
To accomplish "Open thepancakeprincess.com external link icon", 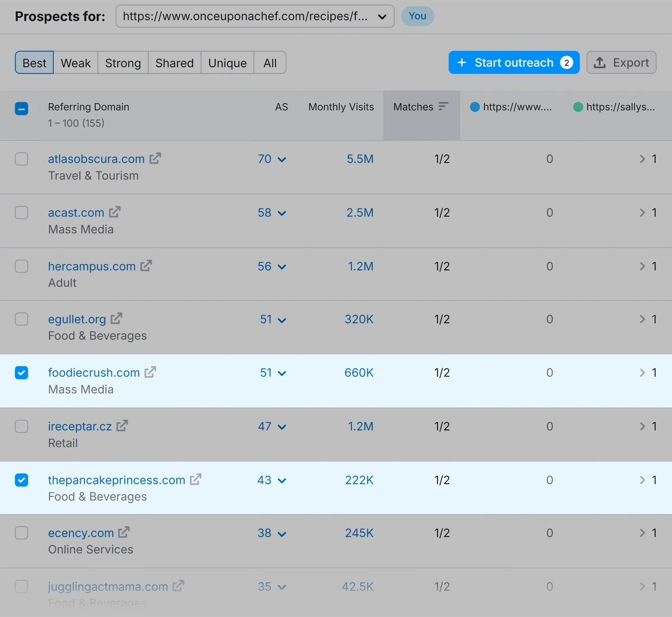I will coord(195,480).
